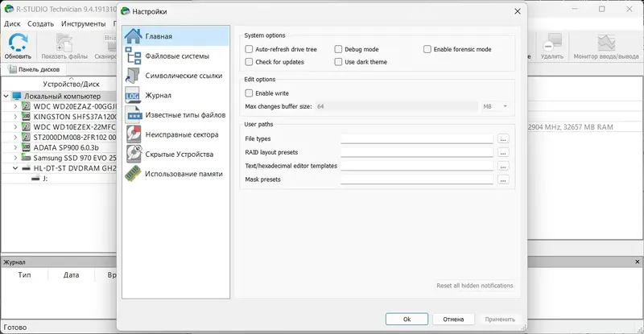Enable forensic mode checkbox
This screenshot has height=334, width=644.
(x=427, y=50)
